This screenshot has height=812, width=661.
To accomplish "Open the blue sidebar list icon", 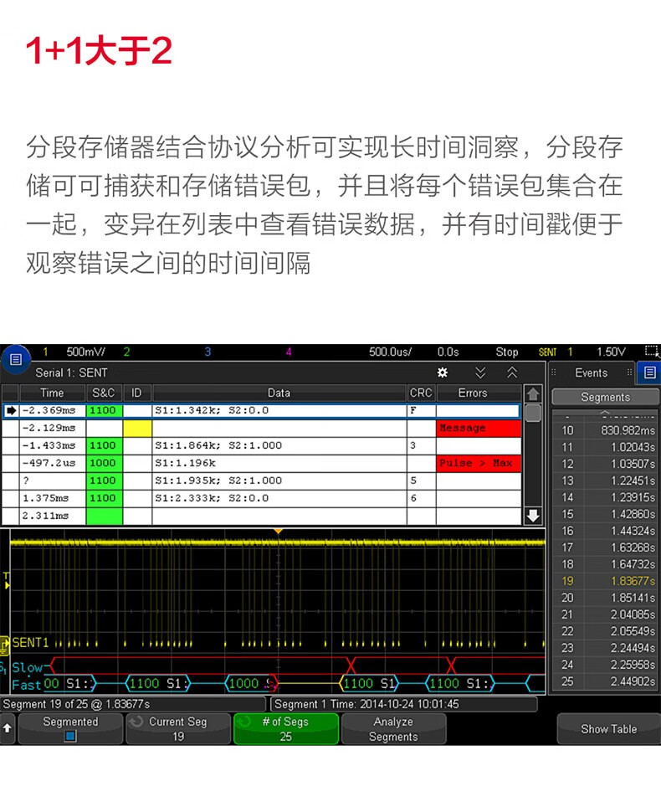I will [x=648, y=373].
